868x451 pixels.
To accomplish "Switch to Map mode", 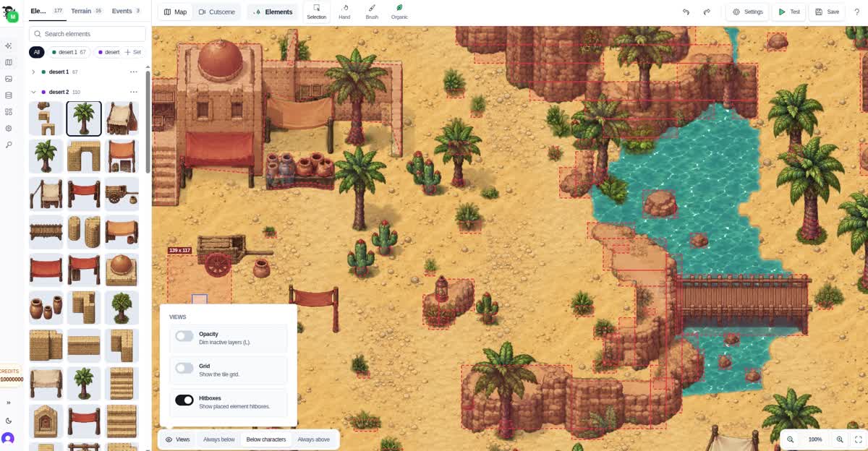I will click(x=175, y=12).
